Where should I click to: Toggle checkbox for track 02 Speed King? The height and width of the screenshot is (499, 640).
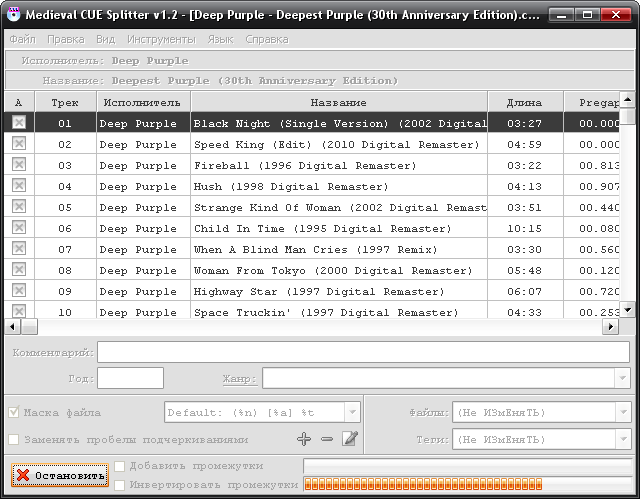19,143
